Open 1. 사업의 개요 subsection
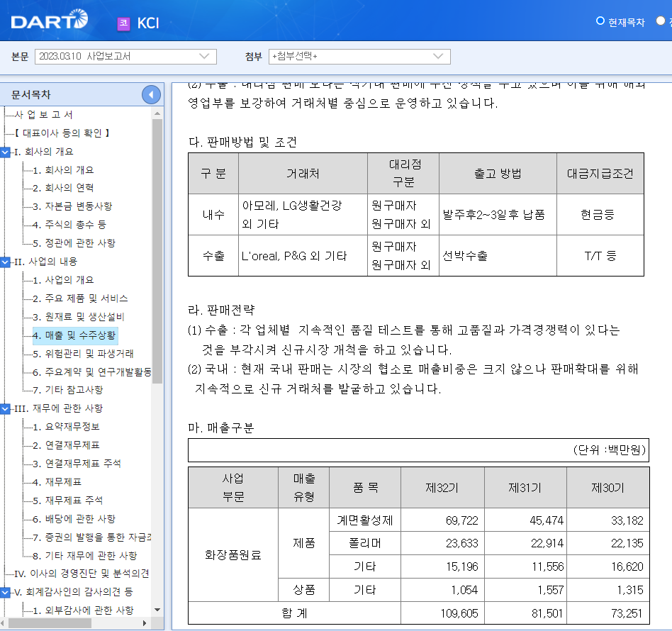 coord(63,280)
